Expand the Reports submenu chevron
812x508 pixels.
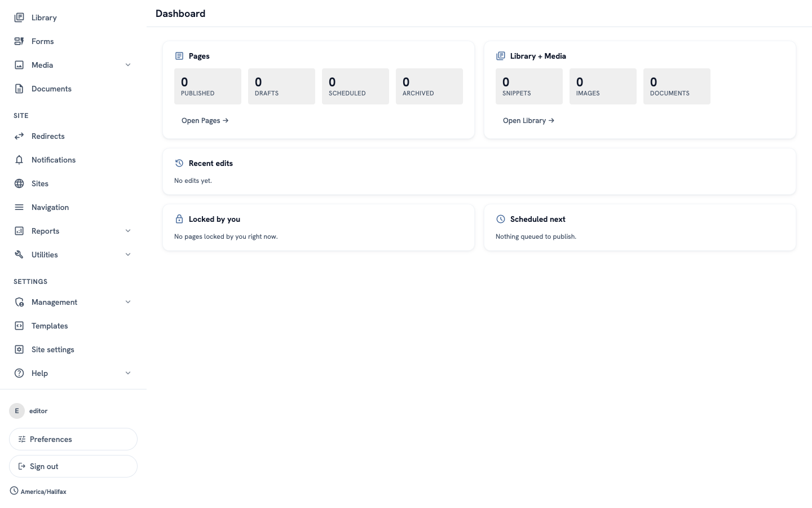128,231
